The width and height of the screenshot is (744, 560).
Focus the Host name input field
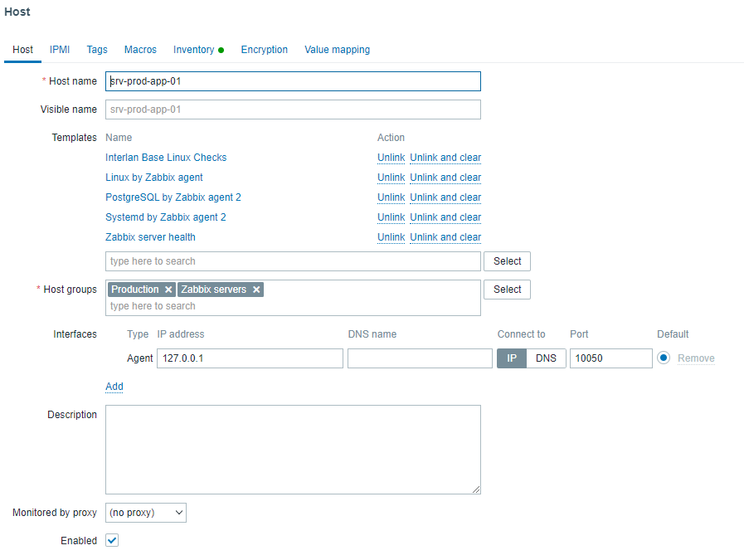point(293,81)
